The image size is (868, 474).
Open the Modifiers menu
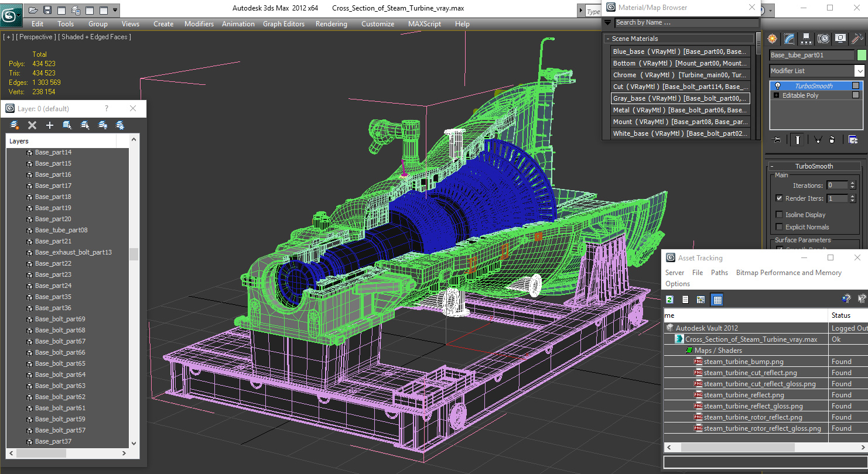tap(199, 24)
